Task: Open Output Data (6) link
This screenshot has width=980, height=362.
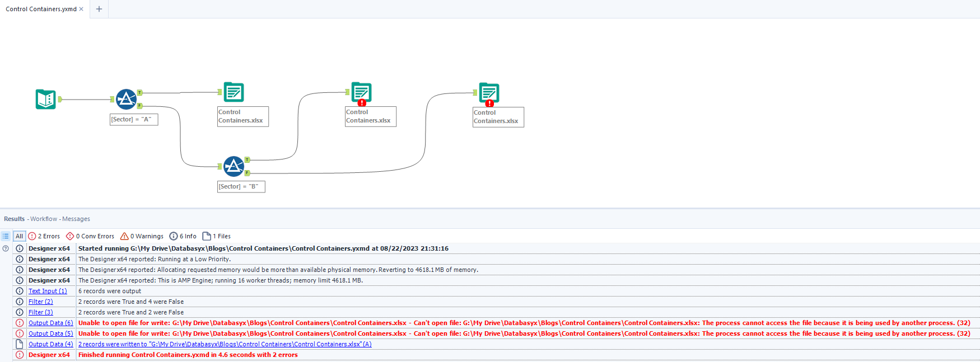Action: (x=51, y=323)
